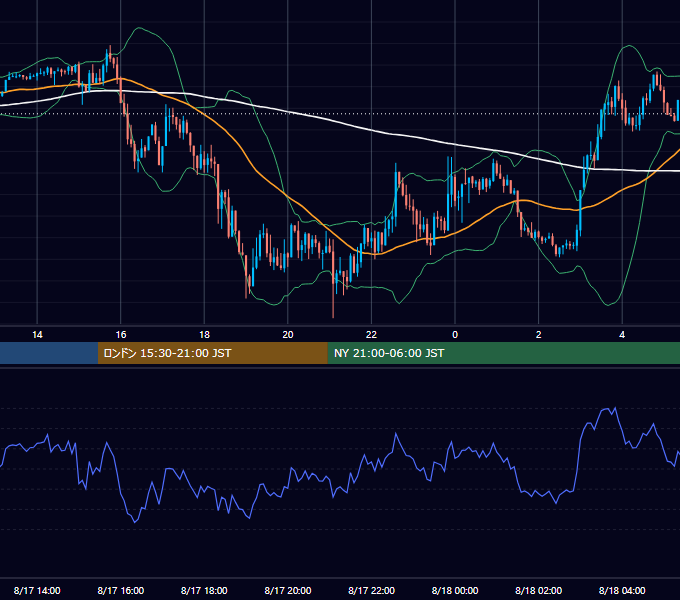Click the 0 hour axis label
Screen dimensions: 680x600
pyautogui.click(x=455, y=335)
